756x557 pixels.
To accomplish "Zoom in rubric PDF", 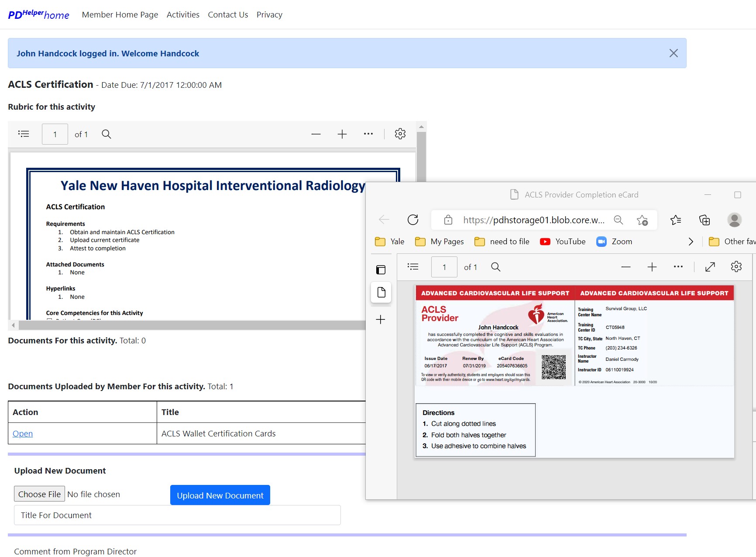I will pos(342,134).
